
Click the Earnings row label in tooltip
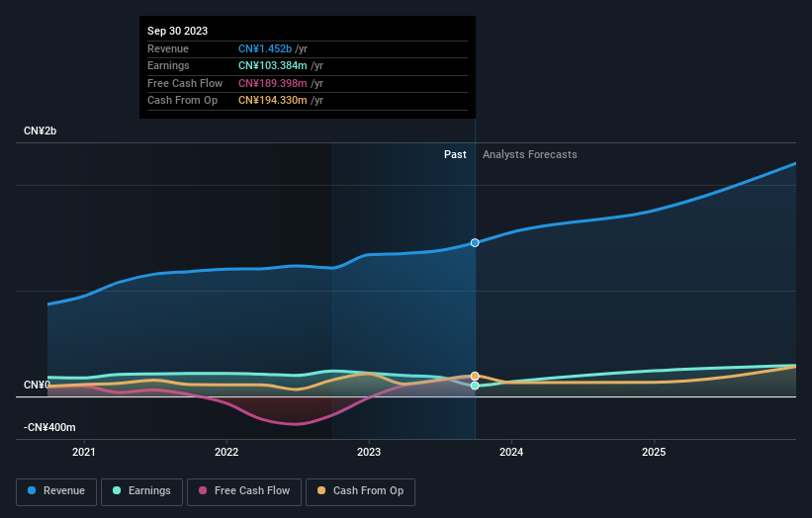168,65
